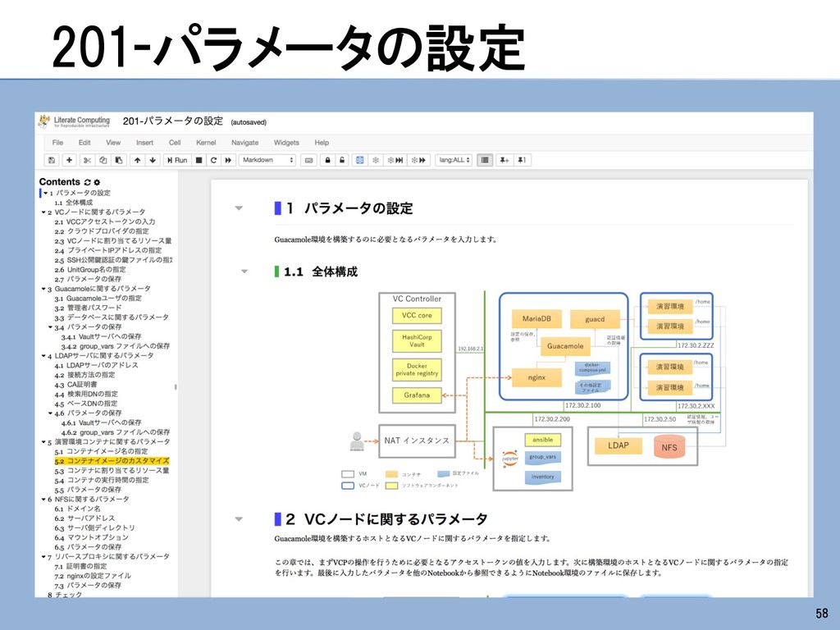Insert a cell with the plus icon
This screenshot has height=630, width=840.
69,160
